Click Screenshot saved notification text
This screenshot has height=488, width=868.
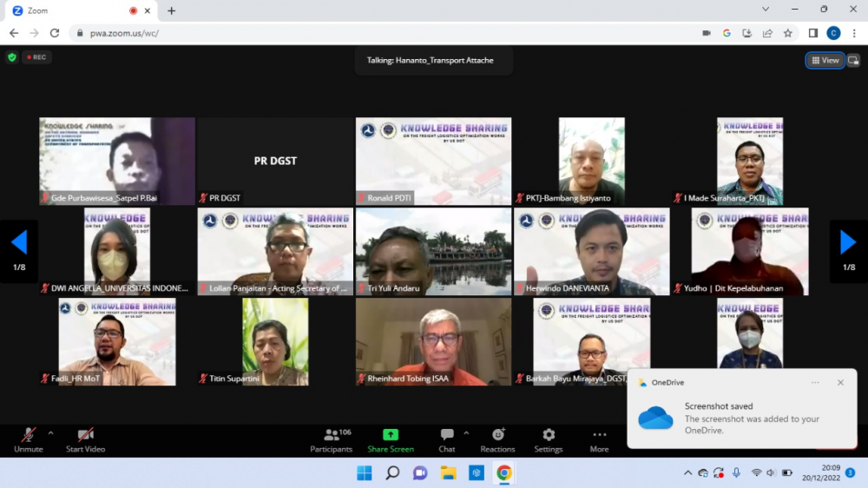tap(719, 406)
